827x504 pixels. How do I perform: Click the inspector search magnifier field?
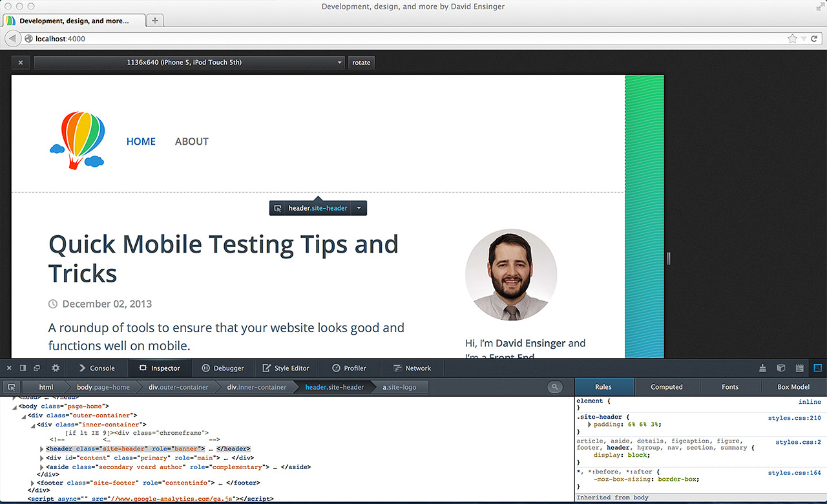click(x=554, y=387)
